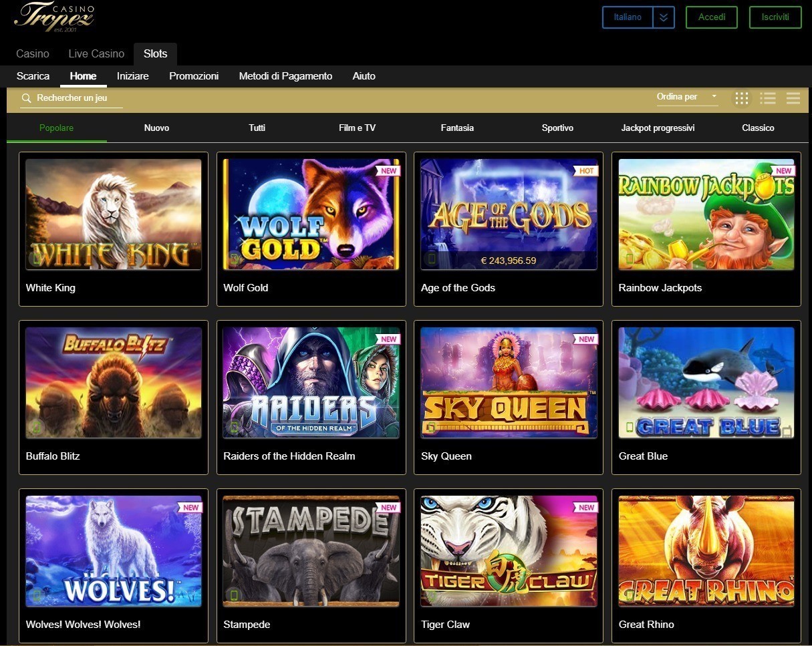Viewport: 812px width, 646px height.
Task: Filter by Film e TV category
Action: tap(358, 128)
